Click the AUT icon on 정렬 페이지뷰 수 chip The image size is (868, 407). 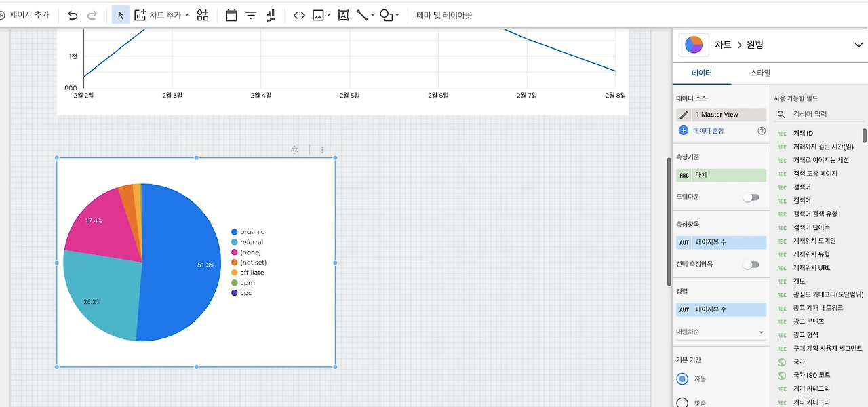684,309
